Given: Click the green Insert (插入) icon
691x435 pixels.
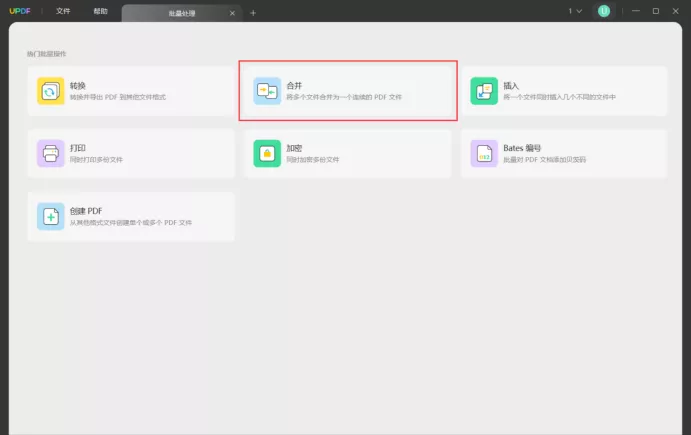Looking at the screenshot, I should pos(484,91).
